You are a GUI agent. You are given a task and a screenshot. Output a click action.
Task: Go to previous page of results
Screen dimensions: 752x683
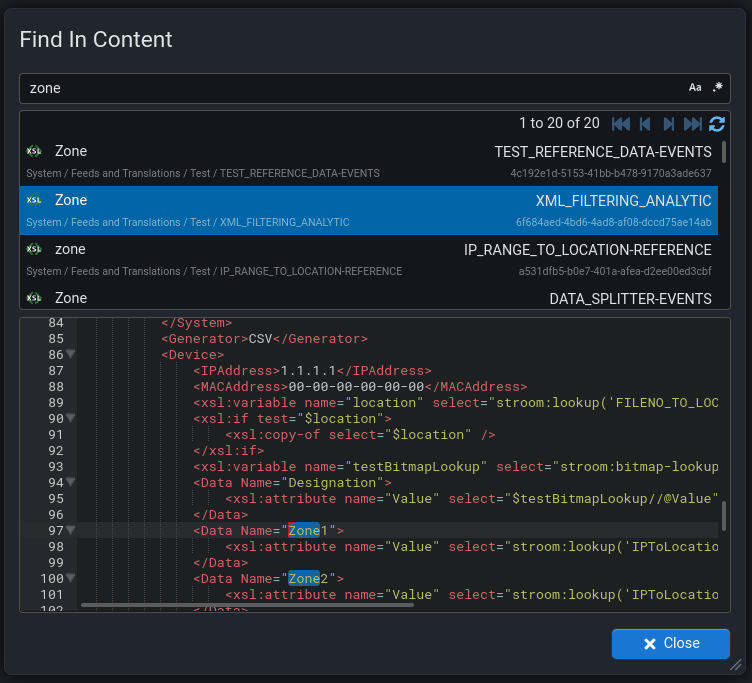[x=645, y=124]
